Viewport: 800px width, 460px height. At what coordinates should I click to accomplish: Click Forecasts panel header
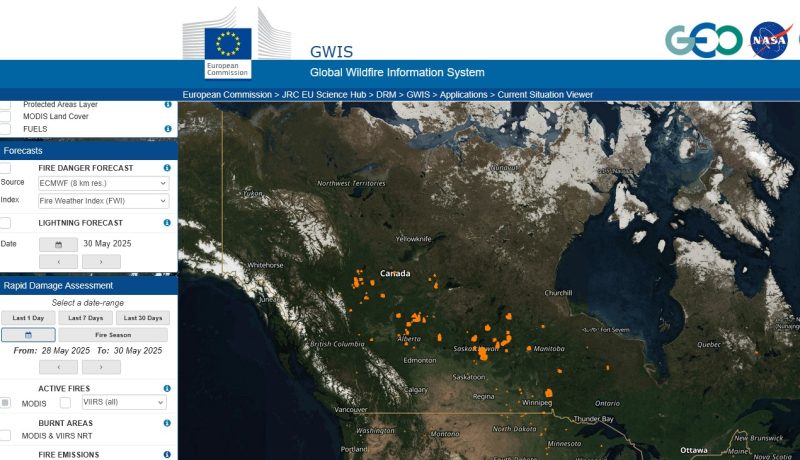point(89,150)
